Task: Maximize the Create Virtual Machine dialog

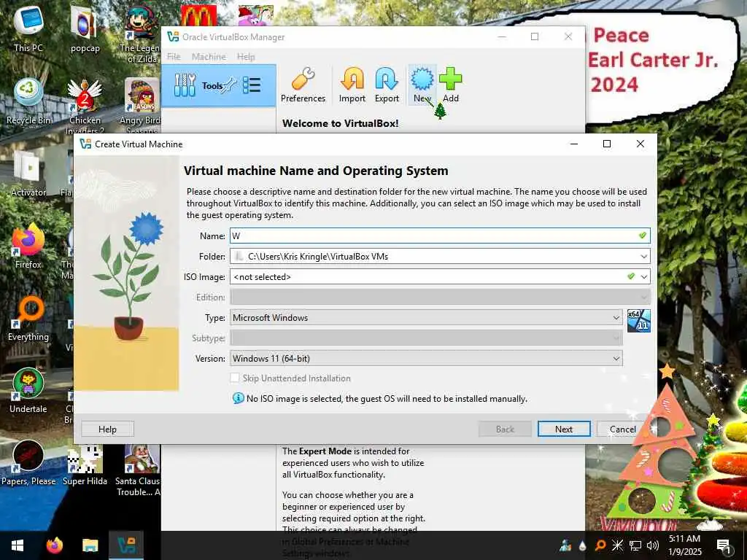Action: pos(607,144)
